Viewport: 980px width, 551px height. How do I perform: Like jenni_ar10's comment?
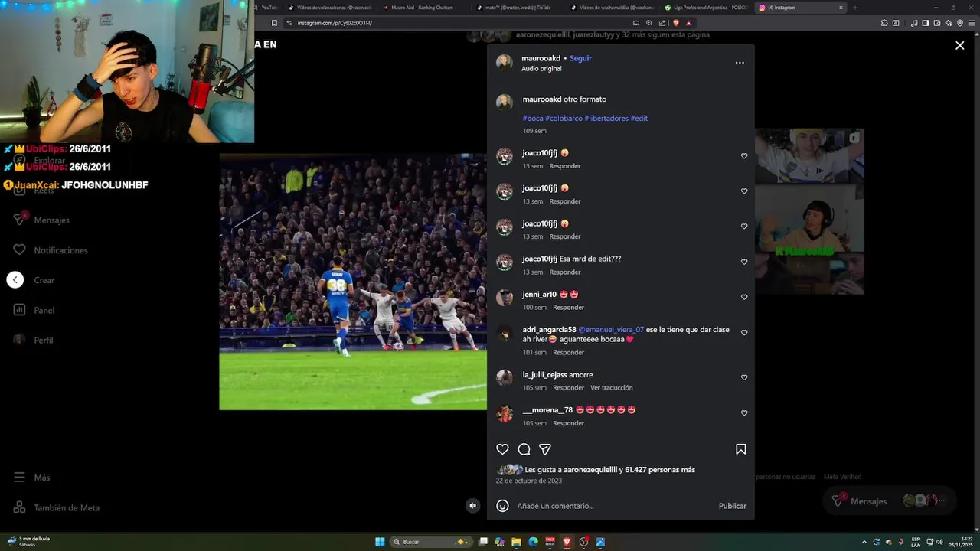pyautogui.click(x=744, y=297)
